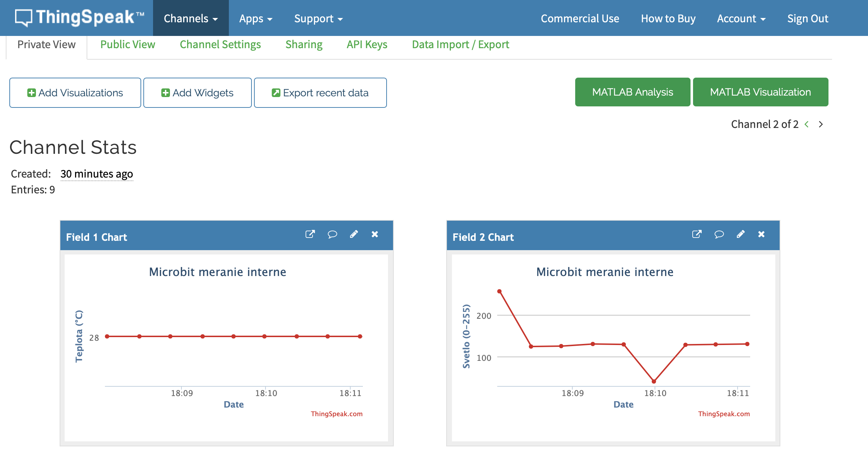Edit Field 2 Chart with the pencil icon
868x455 pixels.
point(740,234)
